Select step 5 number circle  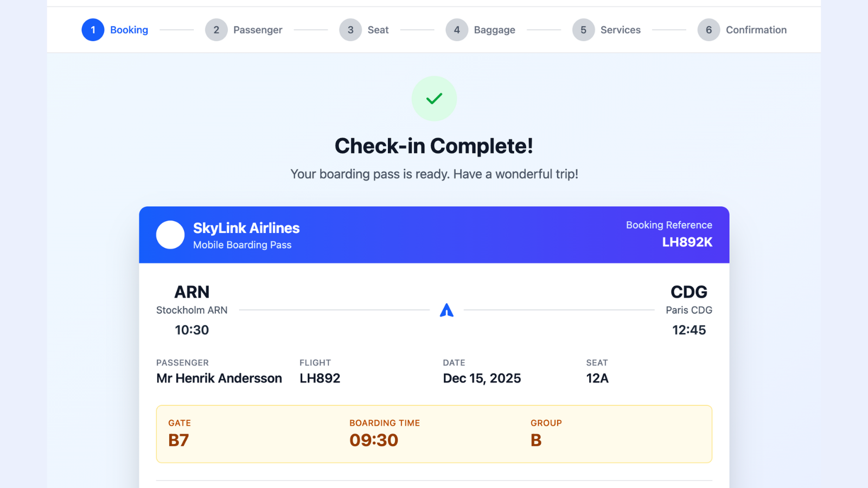point(583,30)
